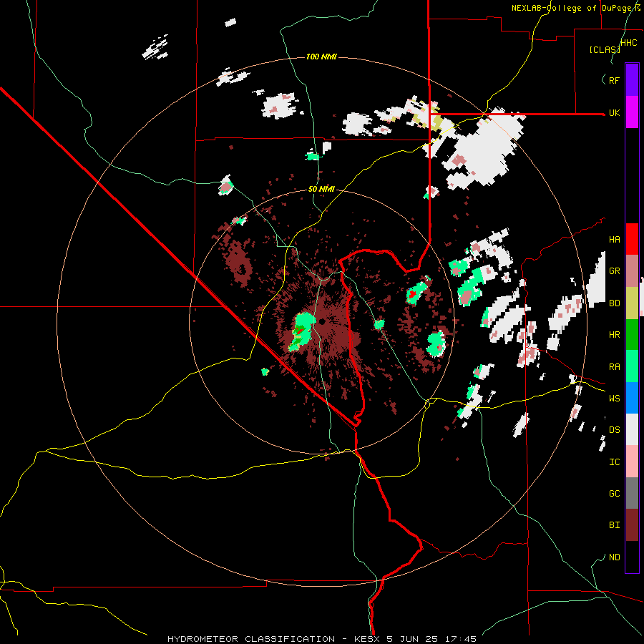The image size is (644, 644).
Task: Click the black radar site dot at center
Action: 322,321
